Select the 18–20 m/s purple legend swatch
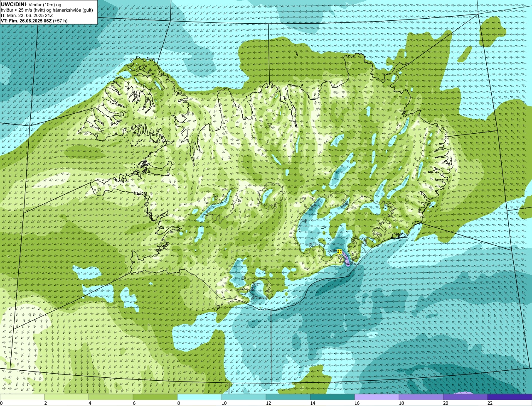532x406 pixels. (421, 397)
